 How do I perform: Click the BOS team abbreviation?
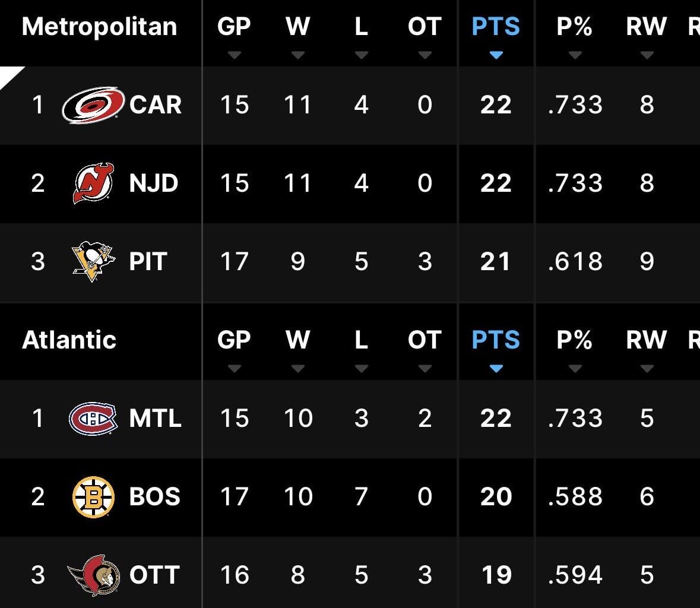coord(154,497)
